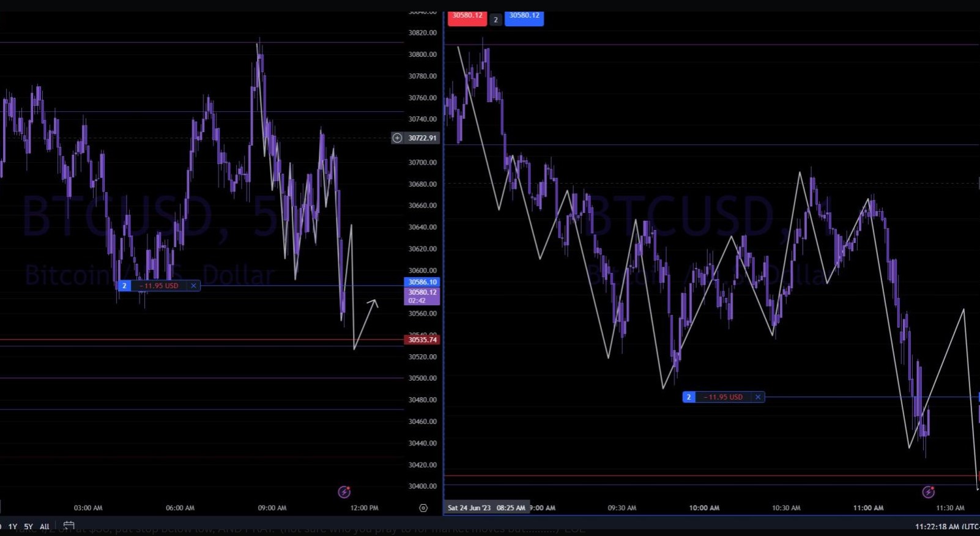Click the 30580.12 current price label with the 02:42 countdown
980x536 pixels.
click(x=422, y=296)
